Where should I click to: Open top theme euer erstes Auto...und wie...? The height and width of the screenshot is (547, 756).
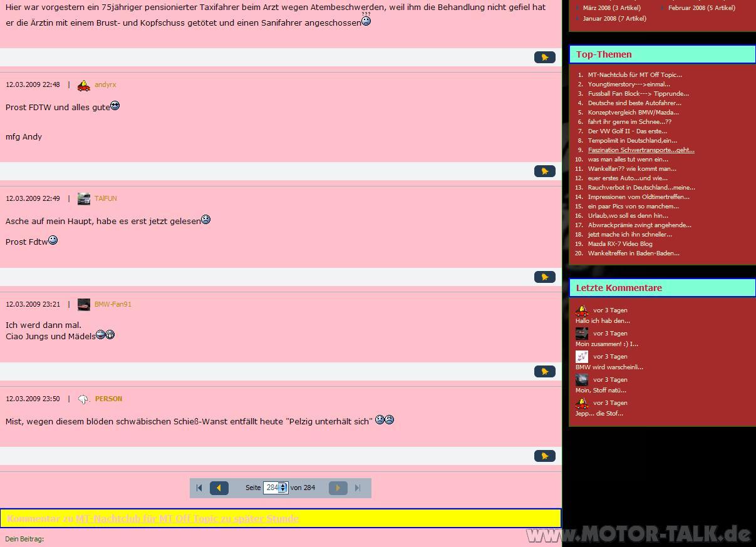[628, 178]
